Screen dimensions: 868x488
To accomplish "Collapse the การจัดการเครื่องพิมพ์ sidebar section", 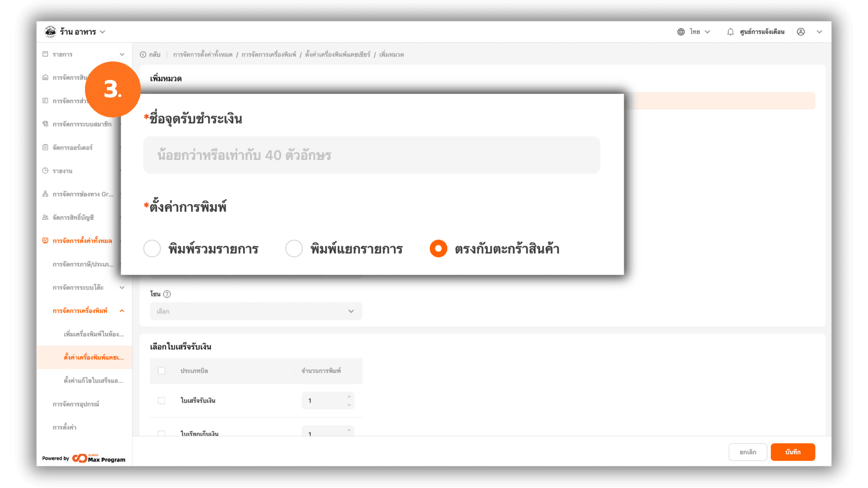I will (x=122, y=311).
